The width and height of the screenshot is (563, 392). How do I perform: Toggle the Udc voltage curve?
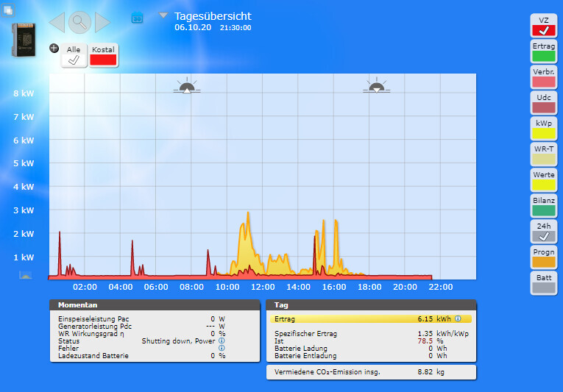544,103
